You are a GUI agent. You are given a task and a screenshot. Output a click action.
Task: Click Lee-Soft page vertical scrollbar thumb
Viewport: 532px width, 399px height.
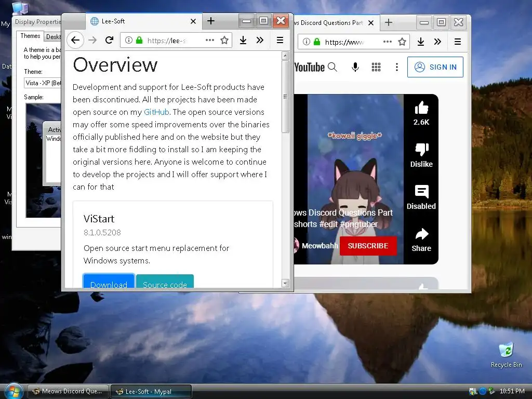coord(285,96)
